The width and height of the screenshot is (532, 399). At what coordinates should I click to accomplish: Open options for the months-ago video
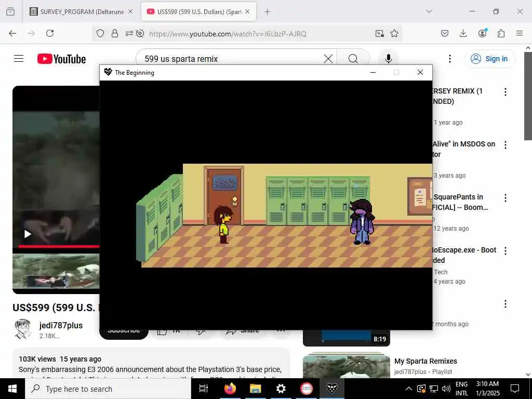(x=506, y=303)
